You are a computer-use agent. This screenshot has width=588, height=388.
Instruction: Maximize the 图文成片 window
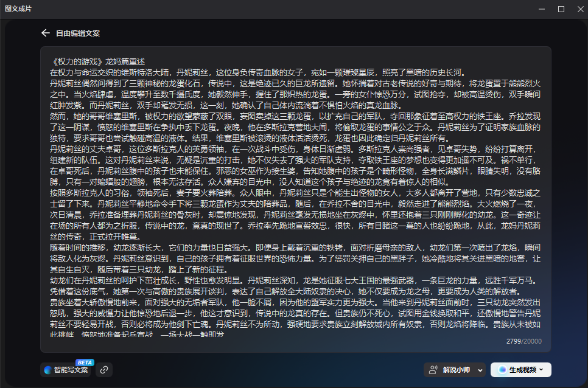(561, 9)
